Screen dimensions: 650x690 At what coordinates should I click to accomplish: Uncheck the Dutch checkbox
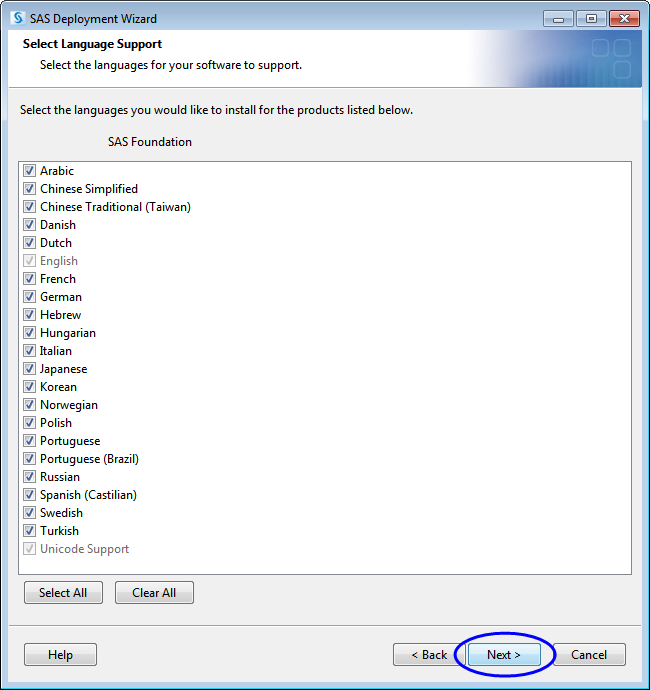pos(29,243)
